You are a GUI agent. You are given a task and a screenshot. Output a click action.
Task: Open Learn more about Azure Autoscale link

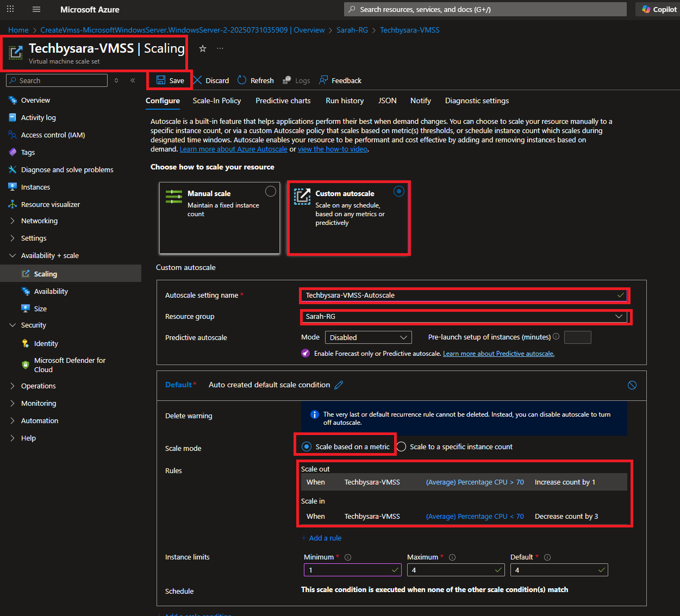(x=234, y=149)
